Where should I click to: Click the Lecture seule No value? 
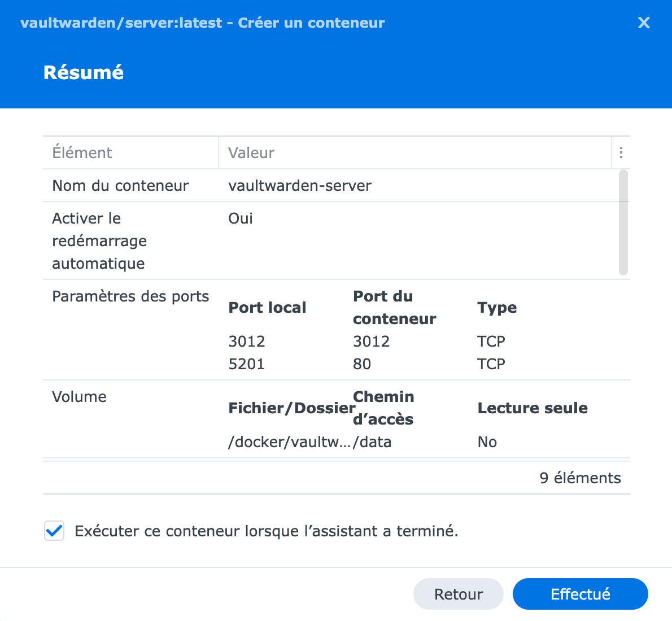click(487, 442)
